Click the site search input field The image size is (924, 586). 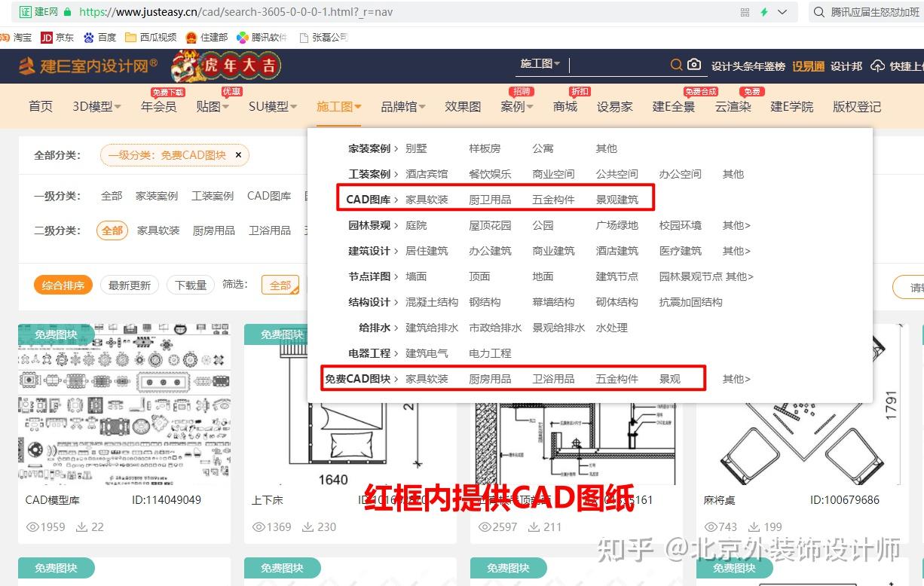click(618, 65)
